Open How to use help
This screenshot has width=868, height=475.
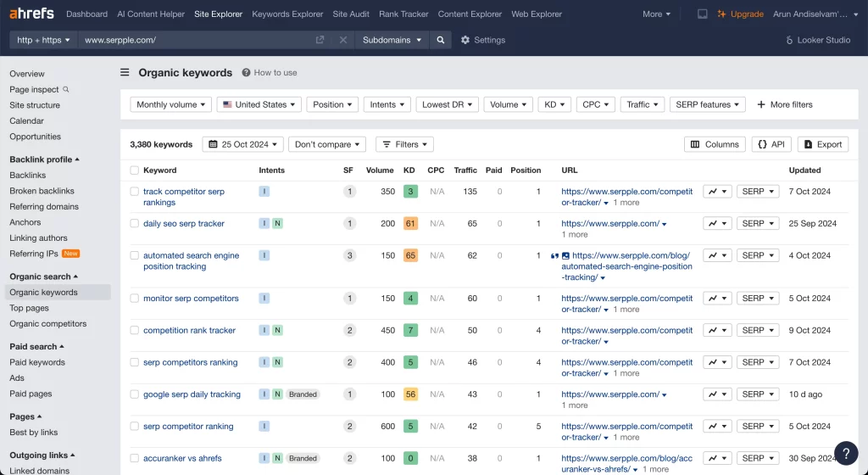[270, 73]
